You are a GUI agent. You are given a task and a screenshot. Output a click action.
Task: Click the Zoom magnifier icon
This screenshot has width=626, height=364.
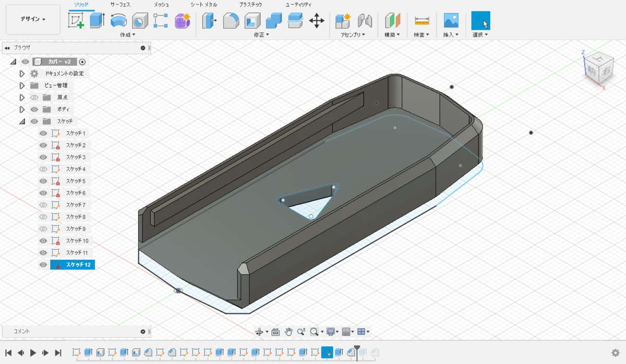point(301,332)
